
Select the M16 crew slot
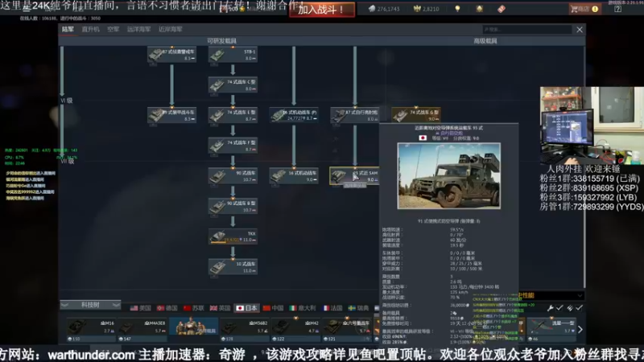coord(90,330)
